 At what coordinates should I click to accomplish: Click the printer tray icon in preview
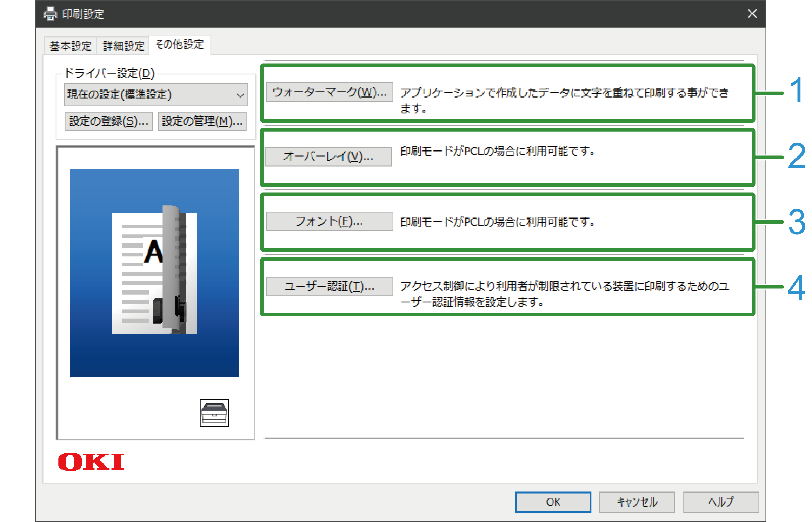coord(214,413)
